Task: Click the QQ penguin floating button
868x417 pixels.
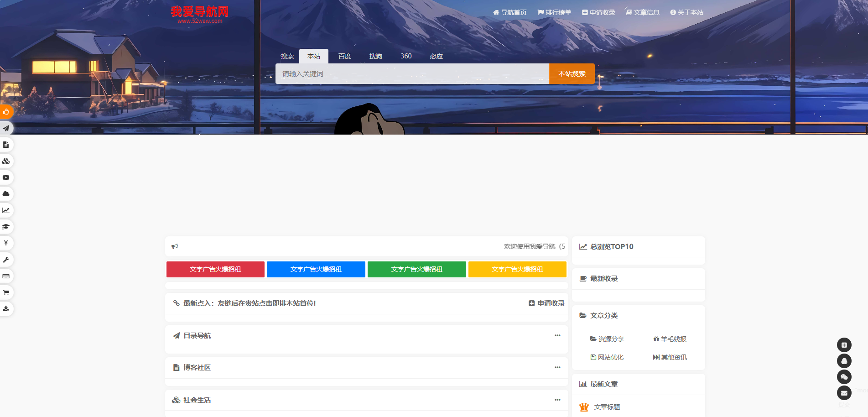Action: tap(844, 361)
